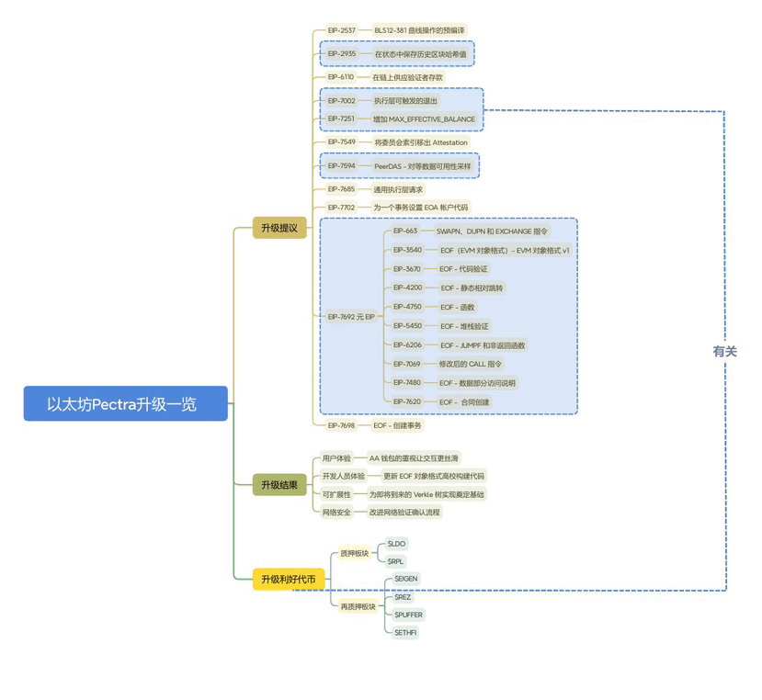This screenshot has width=762, height=700.
Task: Click the EOF - 合同创建 node
Action: (464, 401)
